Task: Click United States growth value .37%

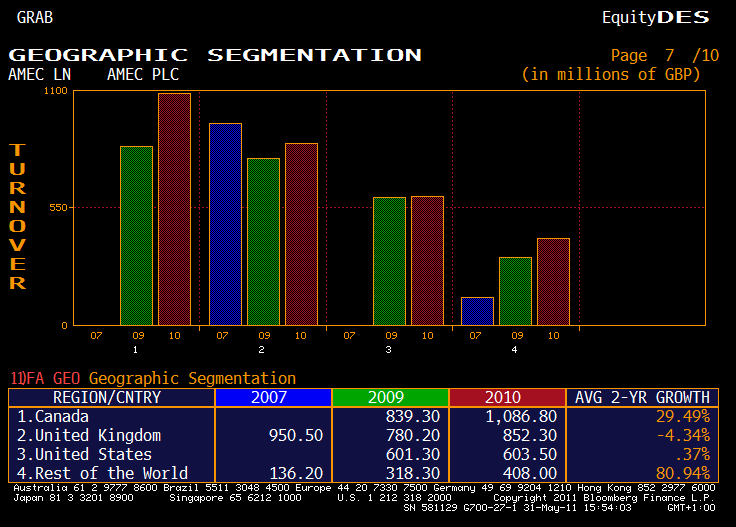Action: [692, 454]
